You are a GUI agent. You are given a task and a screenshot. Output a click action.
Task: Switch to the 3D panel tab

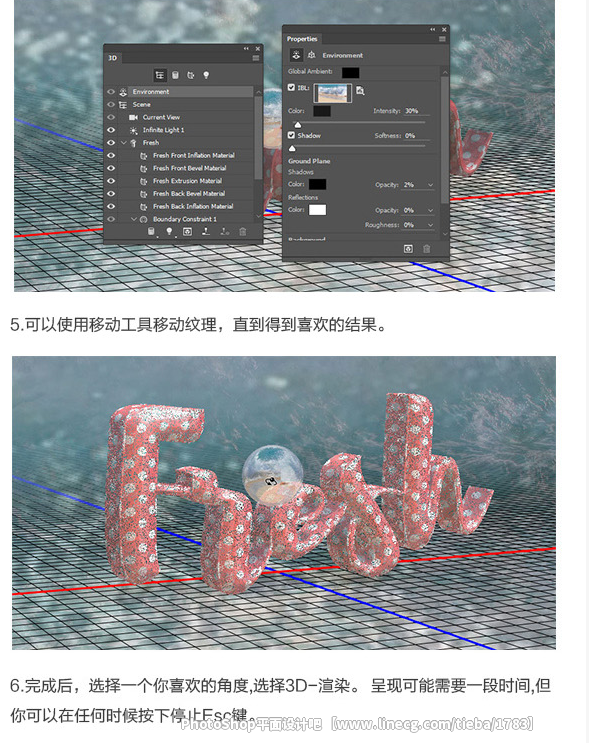(113, 58)
